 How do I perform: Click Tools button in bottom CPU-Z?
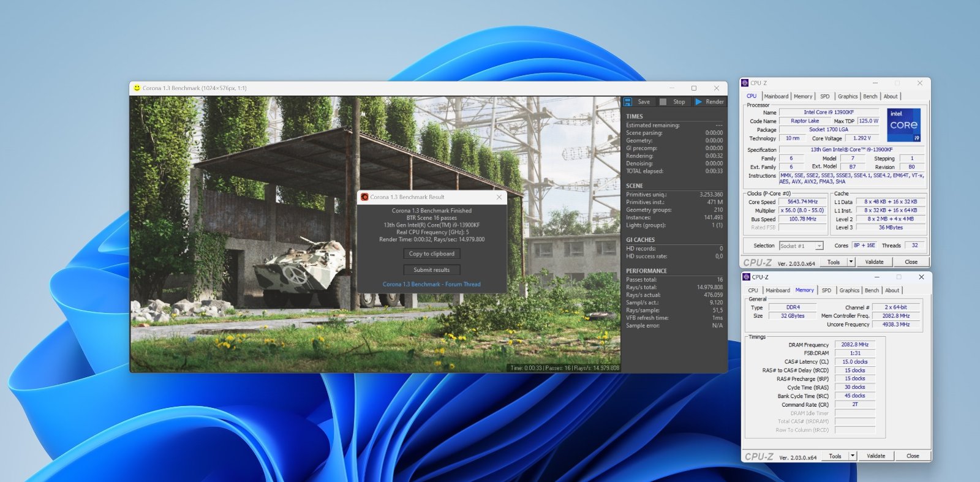tap(835, 456)
